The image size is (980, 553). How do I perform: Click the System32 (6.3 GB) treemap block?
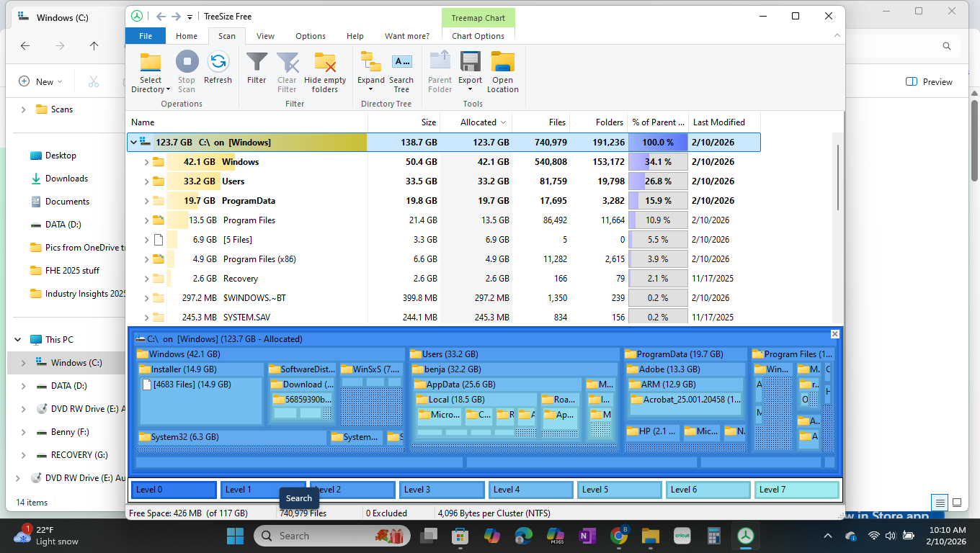pyautogui.click(x=231, y=437)
